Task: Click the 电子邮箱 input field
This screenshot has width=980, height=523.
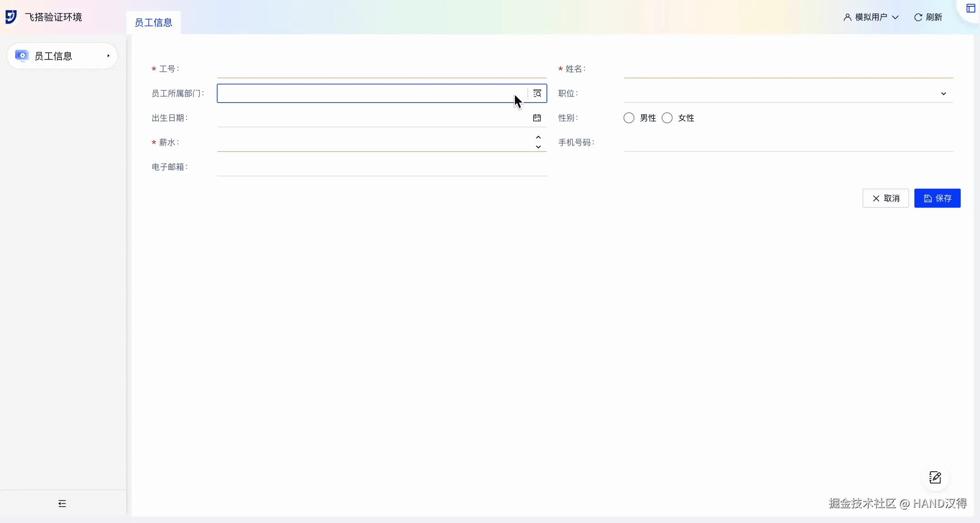Action: [381, 167]
